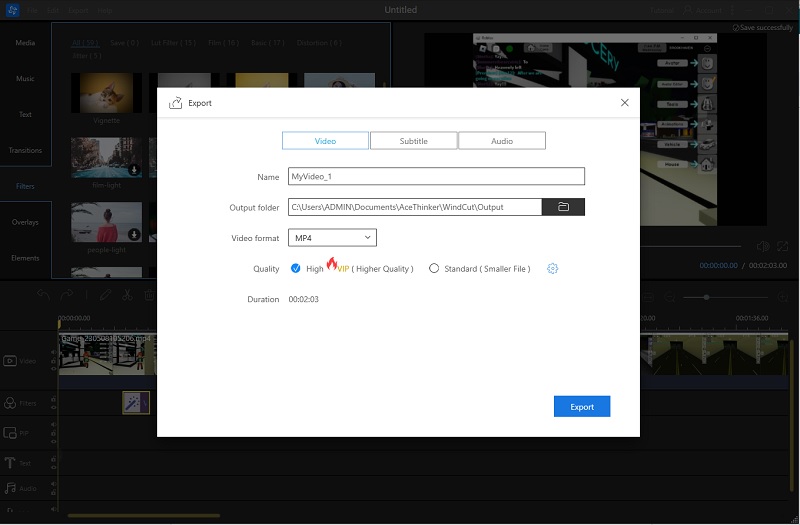Image resolution: width=800 pixels, height=525 pixels.
Task: Open the Overlays sidebar panel
Action: [25, 222]
